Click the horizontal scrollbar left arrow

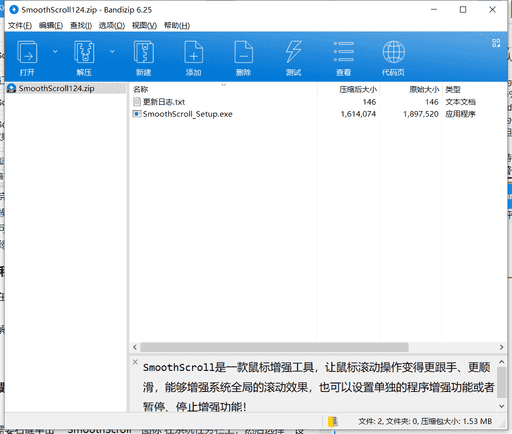(135, 347)
